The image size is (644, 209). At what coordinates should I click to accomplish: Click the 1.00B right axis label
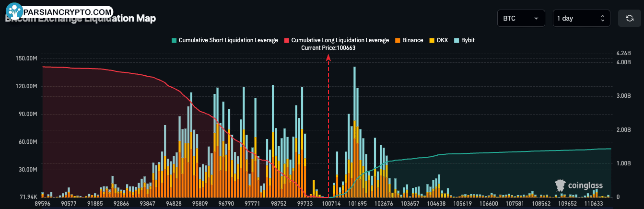tap(623, 163)
